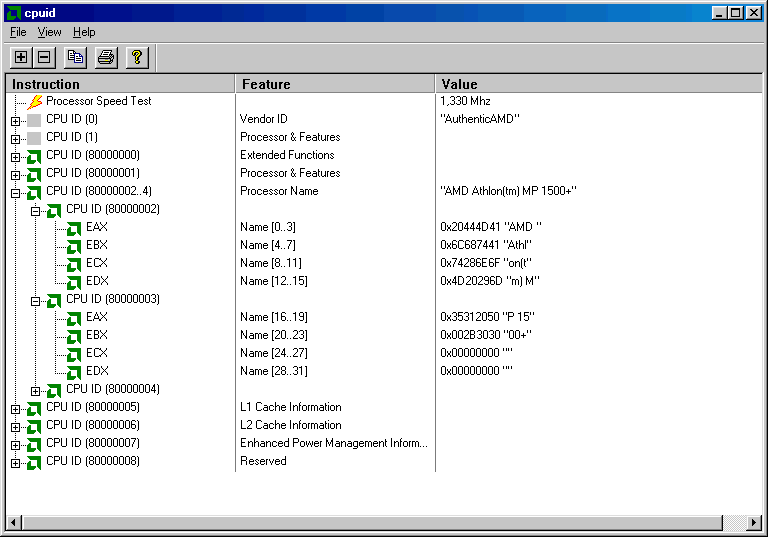Click the icon of EBX with Name [20..23]

[x=74, y=337]
